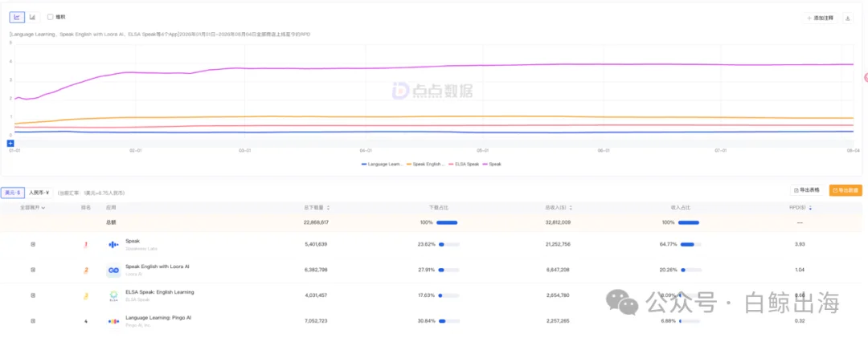868x338 pixels.
Task: Toggle Speak English legend series
Action: [x=426, y=165]
